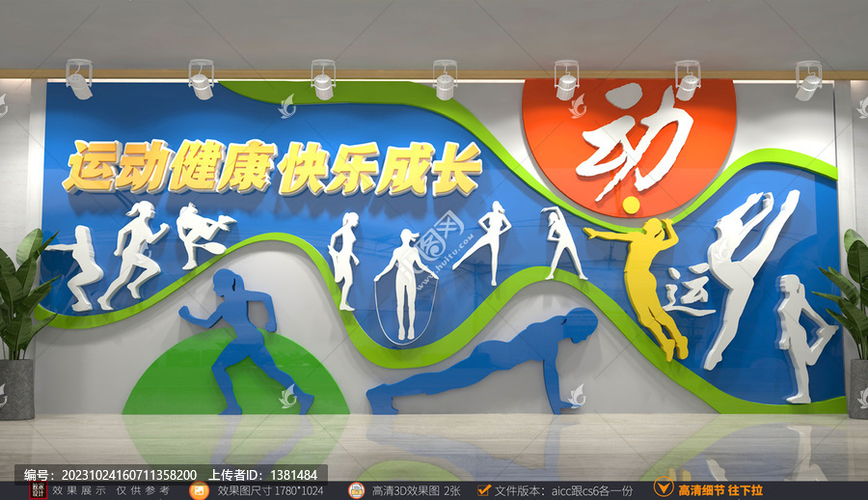The image size is (868, 500).
Task: Click the 高清3D效果图 2张 text
Action: pyautogui.click(x=417, y=490)
